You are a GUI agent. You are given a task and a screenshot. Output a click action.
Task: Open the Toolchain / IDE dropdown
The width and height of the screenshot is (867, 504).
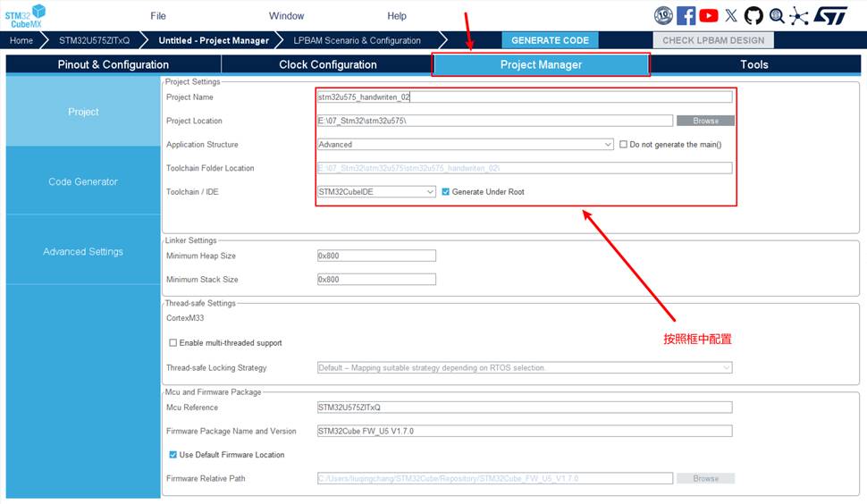tap(376, 192)
